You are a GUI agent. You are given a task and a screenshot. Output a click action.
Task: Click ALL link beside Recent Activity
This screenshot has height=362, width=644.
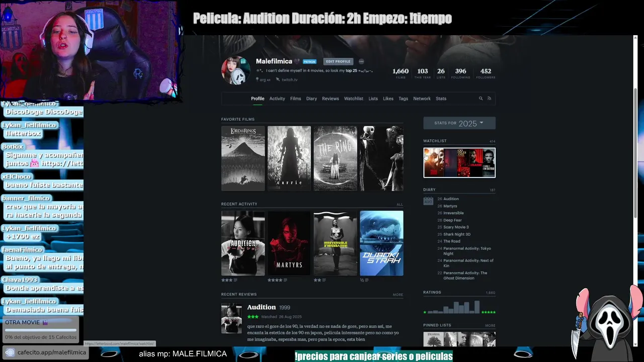[x=399, y=205]
